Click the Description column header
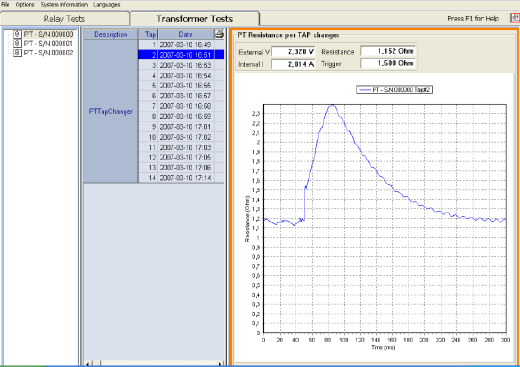The width and height of the screenshot is (520, 367). 111,34
